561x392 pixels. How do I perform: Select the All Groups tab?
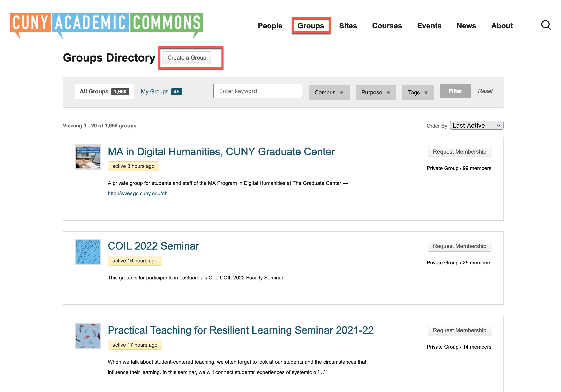104,91
